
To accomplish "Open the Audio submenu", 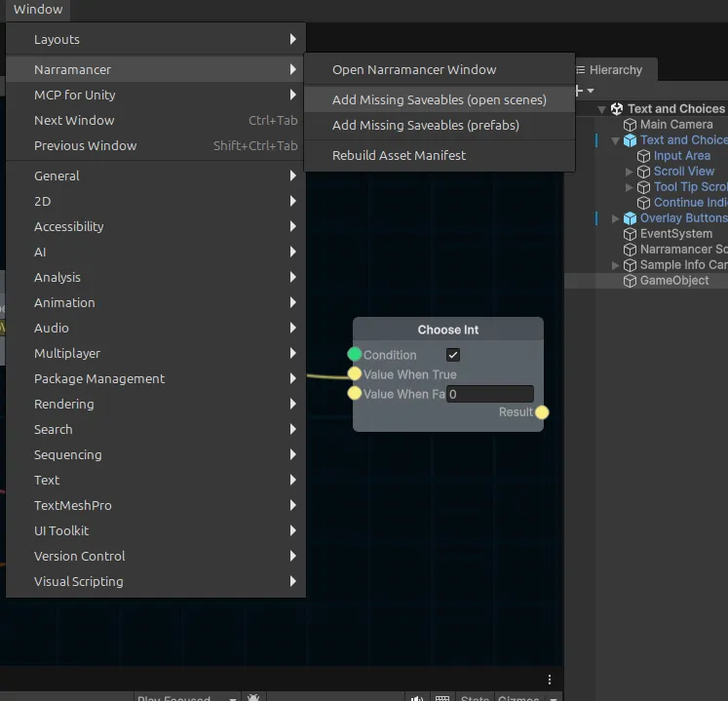I will pos(156,328).
